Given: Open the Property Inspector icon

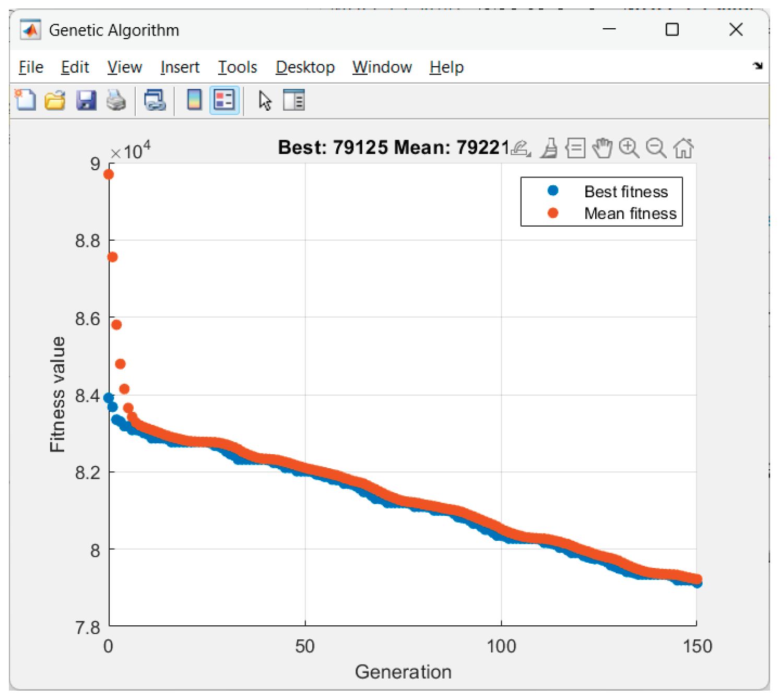Looking at the screenshot, I should 294,100.
